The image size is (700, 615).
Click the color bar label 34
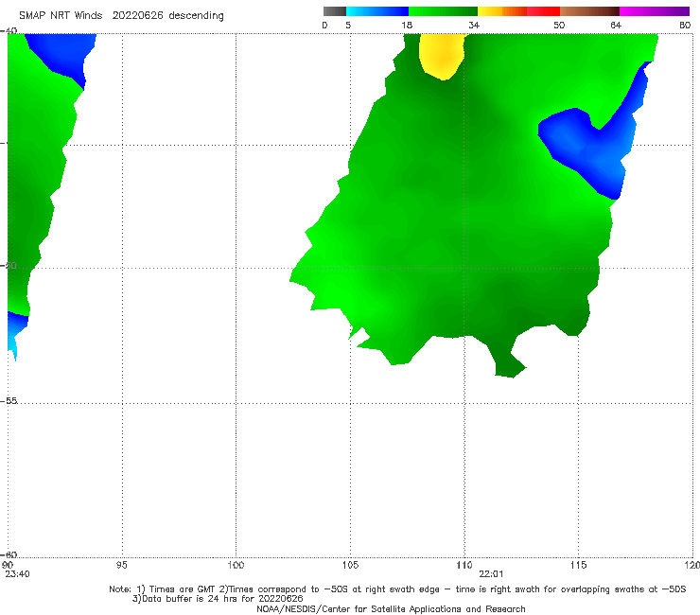[474, 25]
